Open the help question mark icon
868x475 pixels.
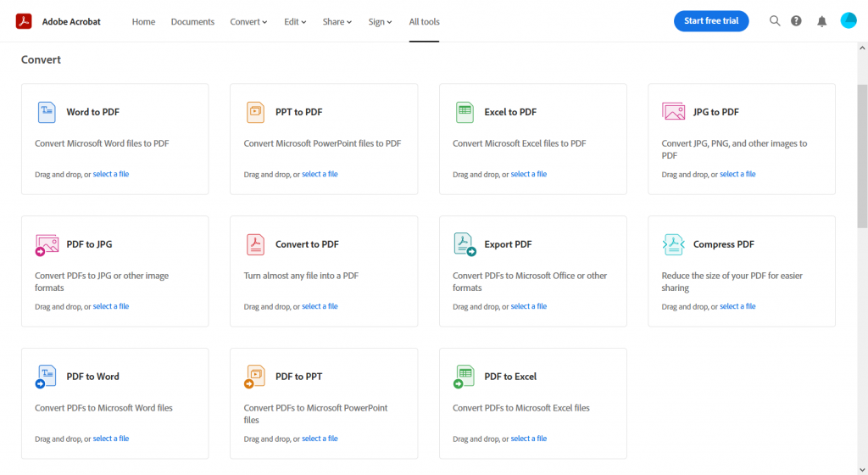click(796, 21)
